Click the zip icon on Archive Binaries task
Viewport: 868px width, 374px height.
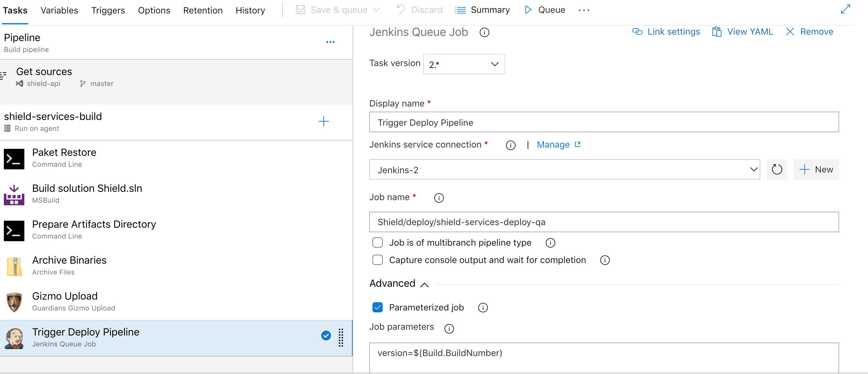pos(14,266)
